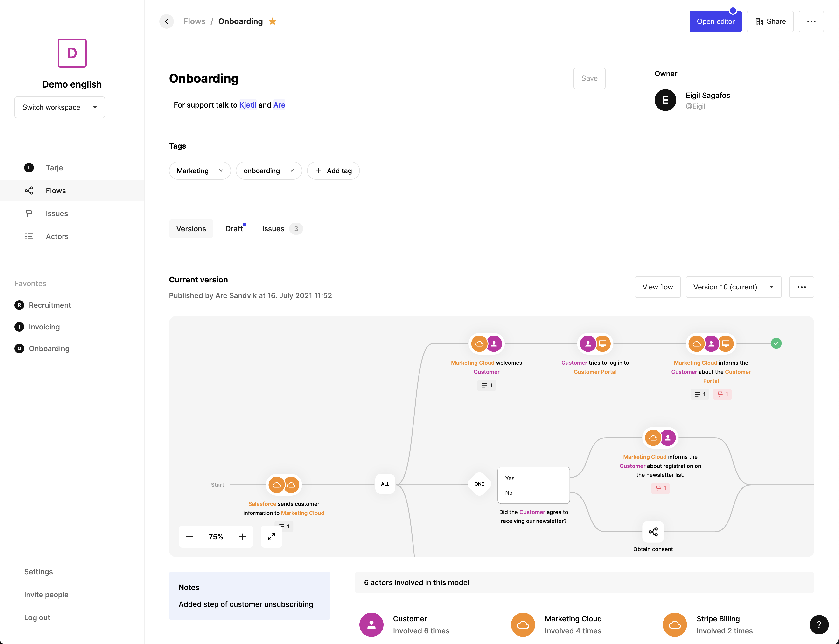
Task: Click the Open editor button
Action: click(x=715, y=21)
